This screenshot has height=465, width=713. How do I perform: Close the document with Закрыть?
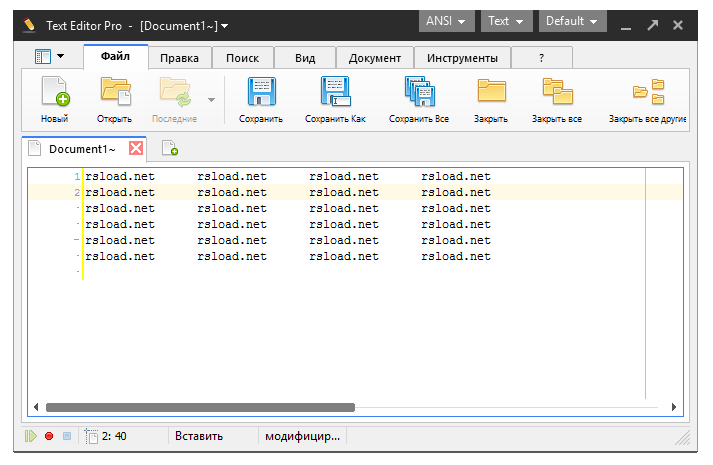(x=491, y=100)
